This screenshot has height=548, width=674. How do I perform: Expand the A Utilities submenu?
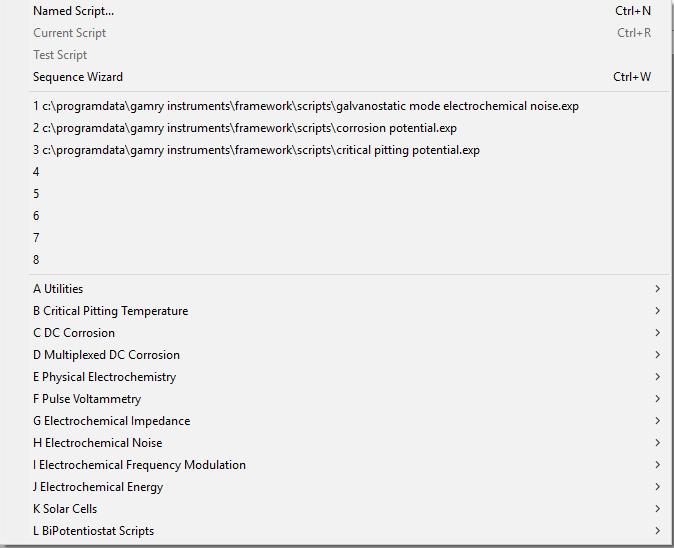pyautogui.click(x=58, y=289)
